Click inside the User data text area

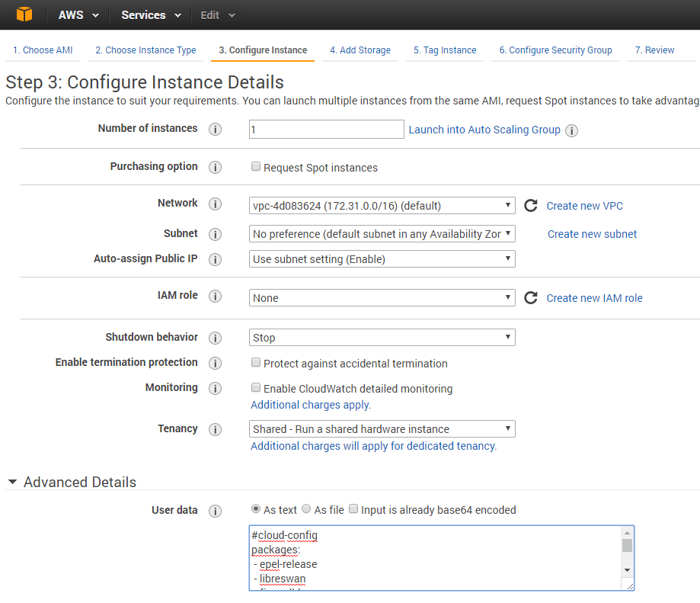(435, 558)
